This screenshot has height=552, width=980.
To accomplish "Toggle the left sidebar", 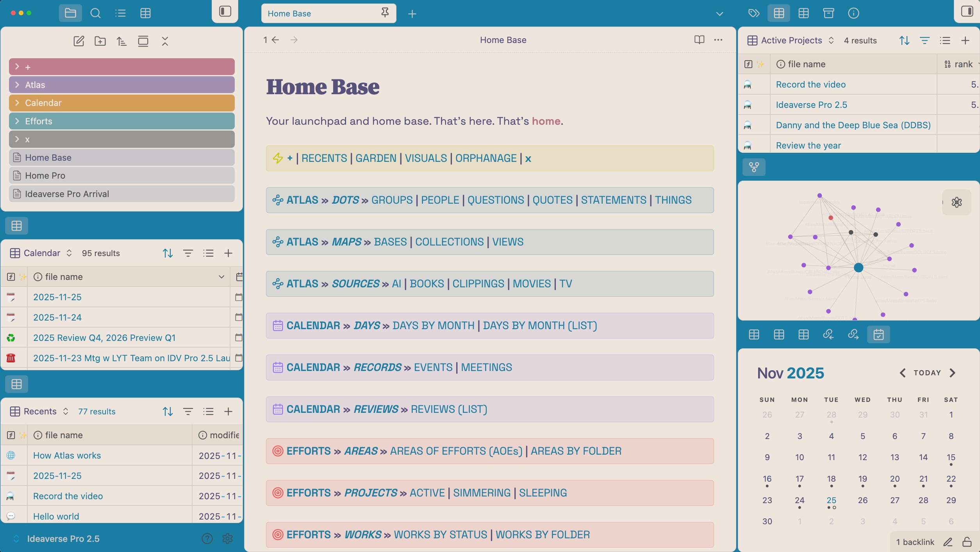I will (225, 11).
